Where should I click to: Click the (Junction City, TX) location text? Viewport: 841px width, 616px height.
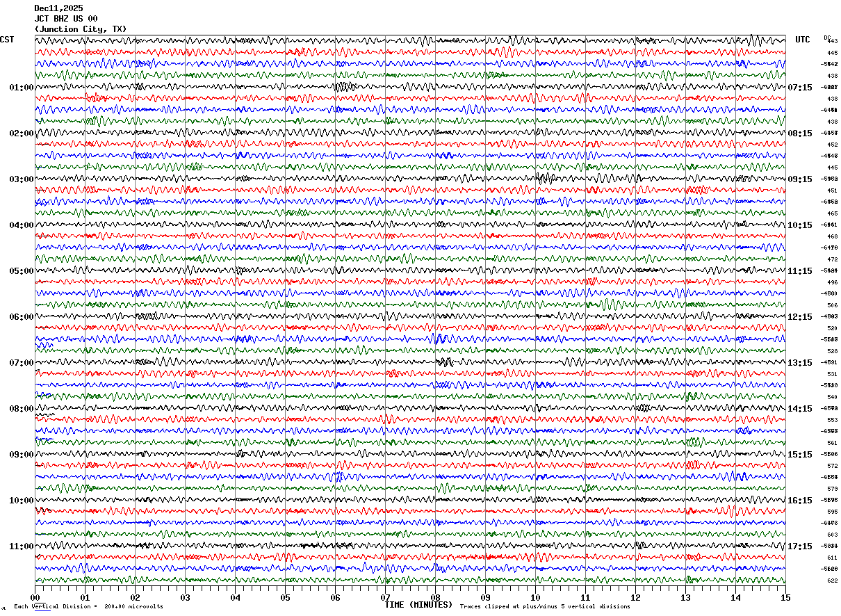pos(81,29)
